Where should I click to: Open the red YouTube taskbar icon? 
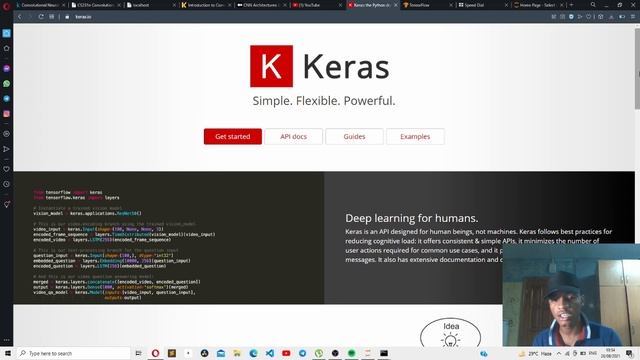(286, 353)
